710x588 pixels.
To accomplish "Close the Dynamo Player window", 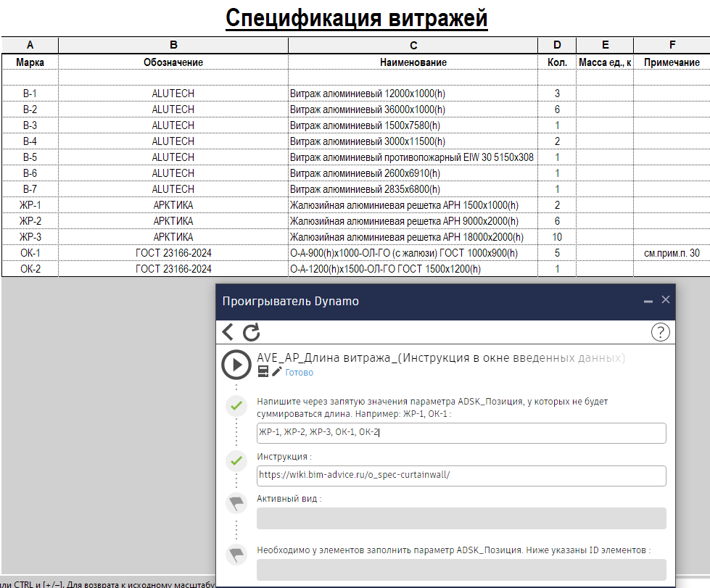I will tap(666, 300).
